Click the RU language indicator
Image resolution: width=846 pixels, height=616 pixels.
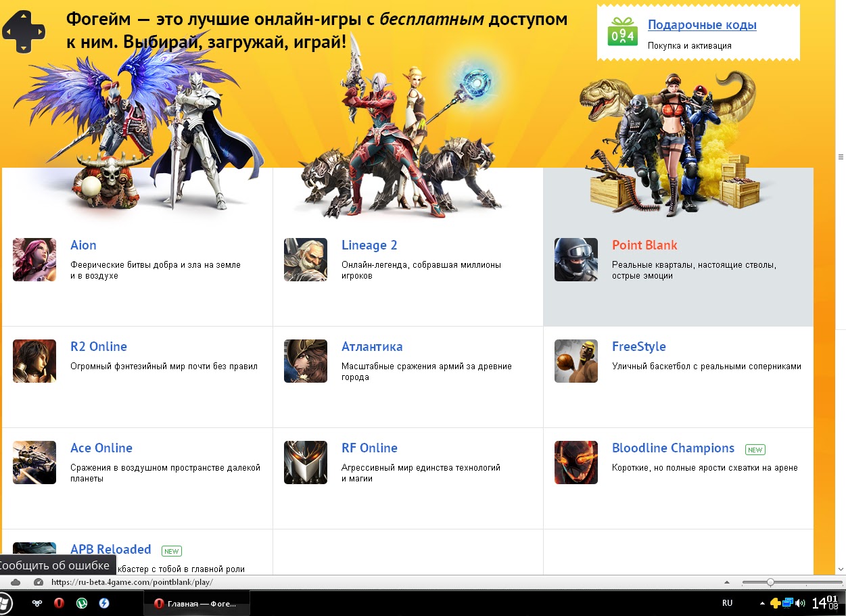(x=727, y=603)
